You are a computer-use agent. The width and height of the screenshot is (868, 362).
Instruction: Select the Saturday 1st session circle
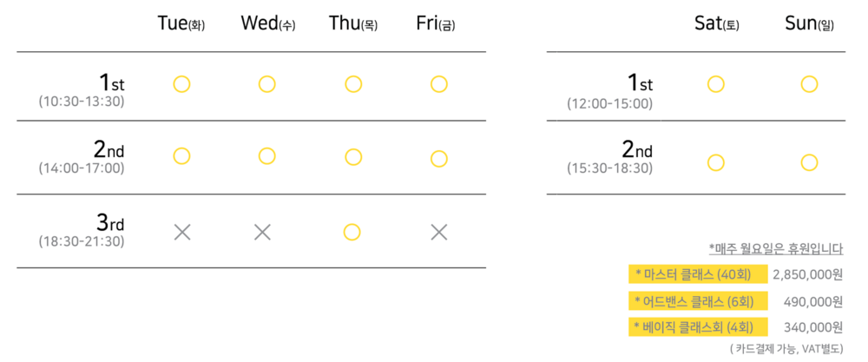click(716, 84)
